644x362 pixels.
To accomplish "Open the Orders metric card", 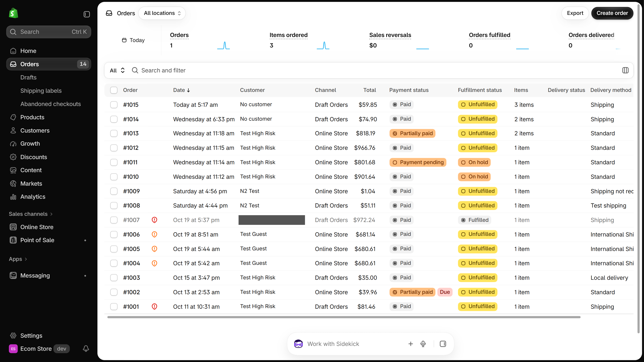I will tap(200, 40).
